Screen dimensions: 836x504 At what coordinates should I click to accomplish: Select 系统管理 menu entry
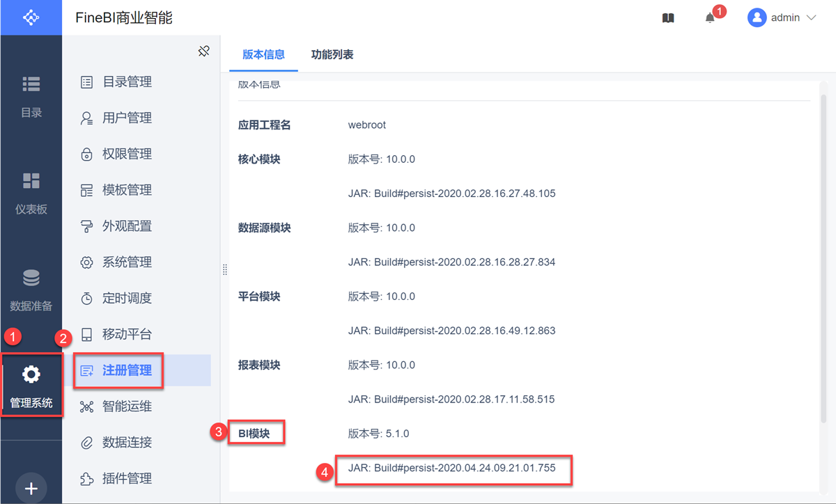click(x=127, y=262)
